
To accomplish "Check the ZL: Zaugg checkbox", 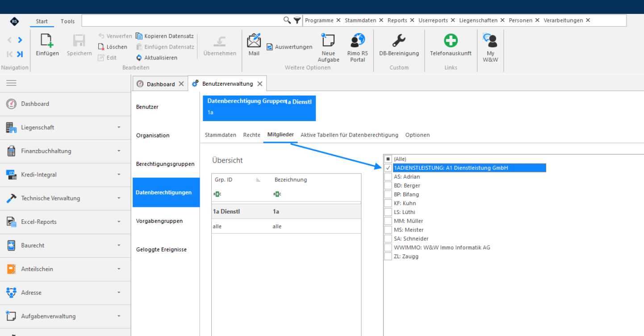I will pos(388,256).
